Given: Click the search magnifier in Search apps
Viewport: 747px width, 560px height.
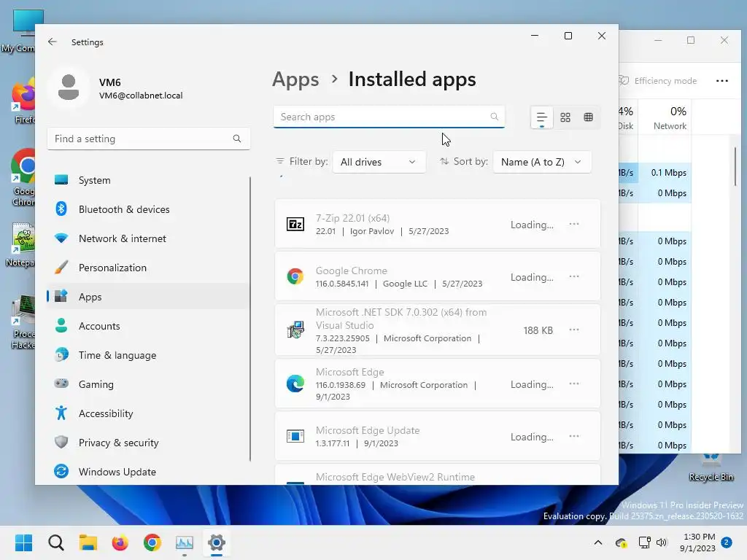Looking at the screenshot, I should 495,117.
